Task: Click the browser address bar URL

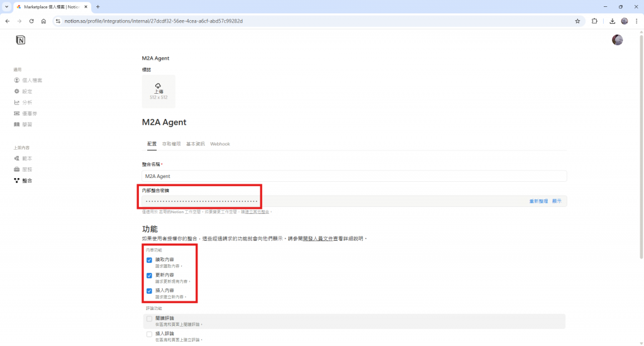Action: point(153,21)
